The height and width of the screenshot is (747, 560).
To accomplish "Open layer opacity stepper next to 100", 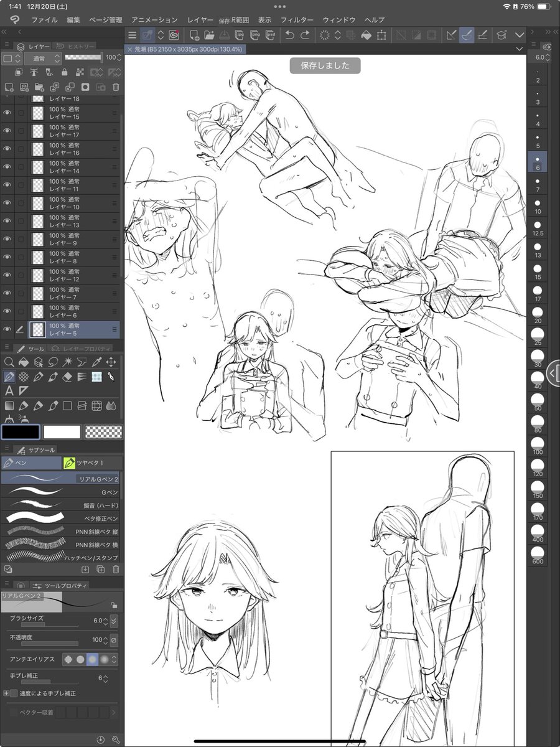I will click(x=119, y=58).
